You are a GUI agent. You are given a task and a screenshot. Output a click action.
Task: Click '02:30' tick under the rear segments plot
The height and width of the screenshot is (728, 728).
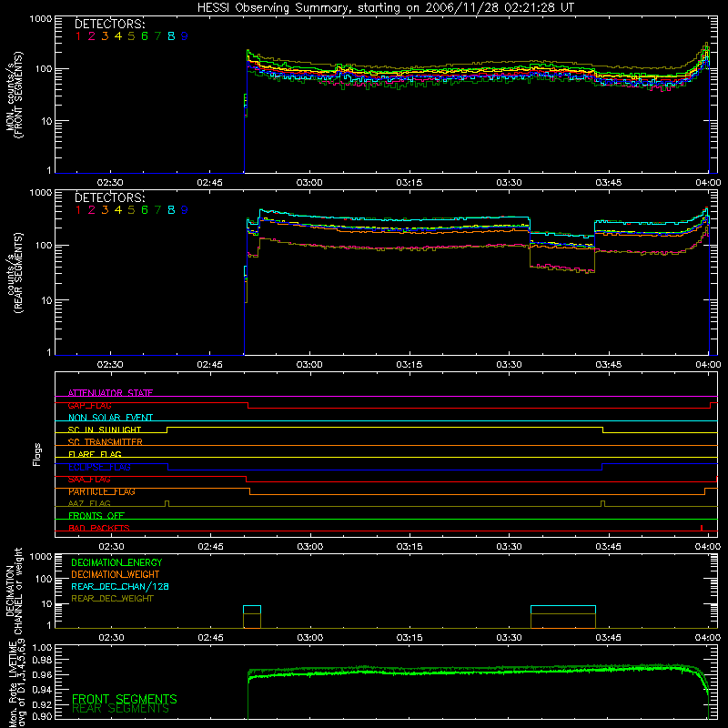click(110, 365)
